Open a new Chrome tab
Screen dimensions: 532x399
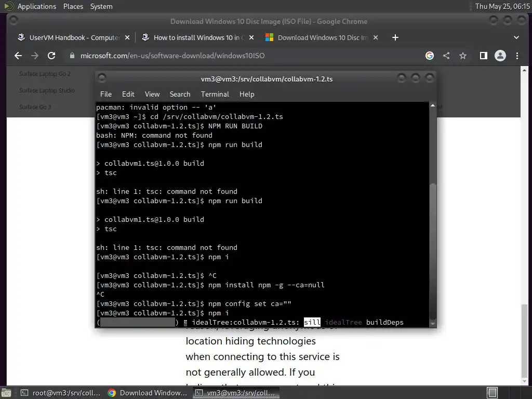[395, 37]
